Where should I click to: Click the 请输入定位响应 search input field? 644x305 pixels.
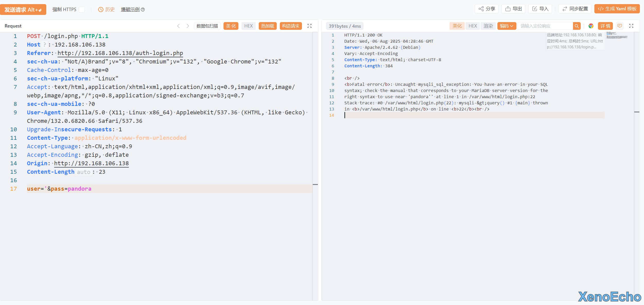pyautogui.click(x=545, y=26)
